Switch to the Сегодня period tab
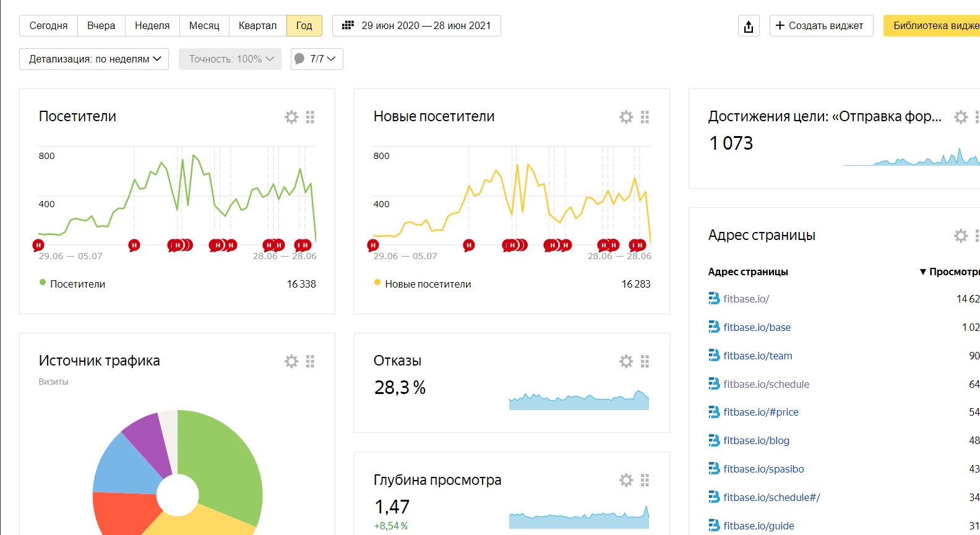Viewport: 980px width, 535px height. coord(48,26)
